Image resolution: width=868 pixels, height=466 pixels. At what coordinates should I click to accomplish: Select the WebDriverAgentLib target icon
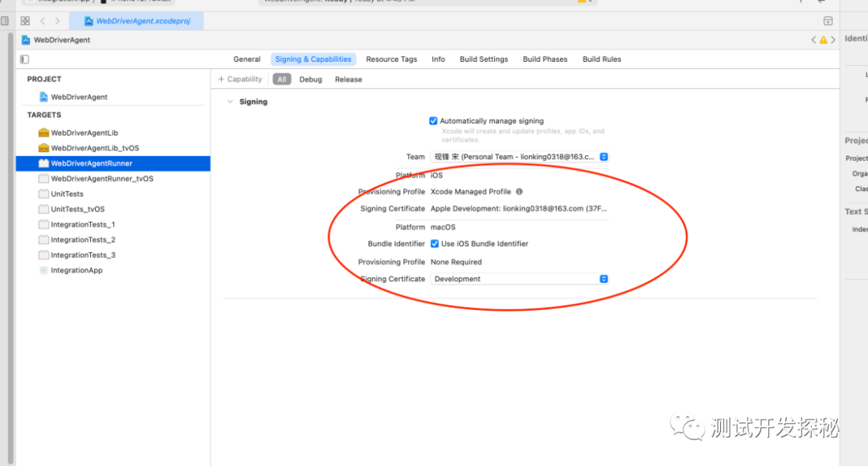pyautogui.click(x=43, y=133)
